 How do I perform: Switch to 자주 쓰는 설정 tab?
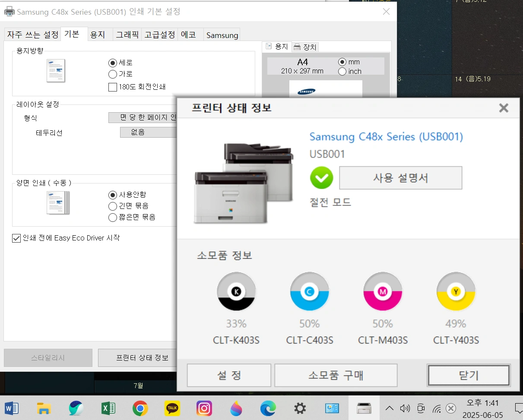tap(32, 35)
